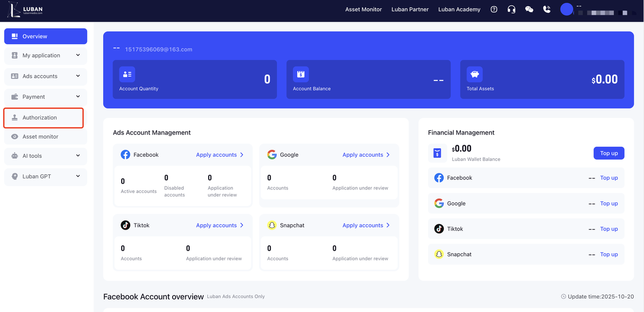Click Snapchat icon in Ads Account Management
Image resolution: width=644 pixels, height=312 pixels.
click(x=272, y=225)
